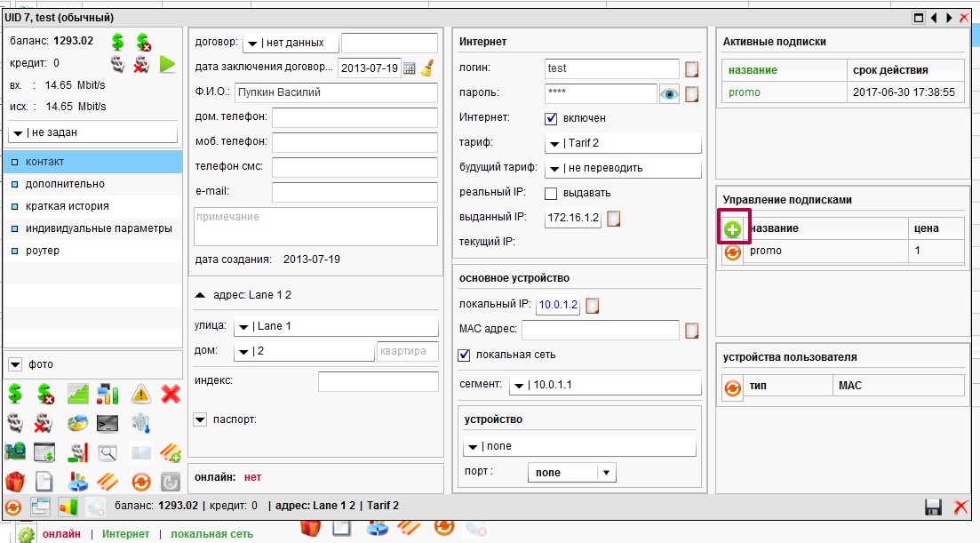Toggle the локальная сеть checkbox
This screenshot has width=980, height=543.
(464, 355)
